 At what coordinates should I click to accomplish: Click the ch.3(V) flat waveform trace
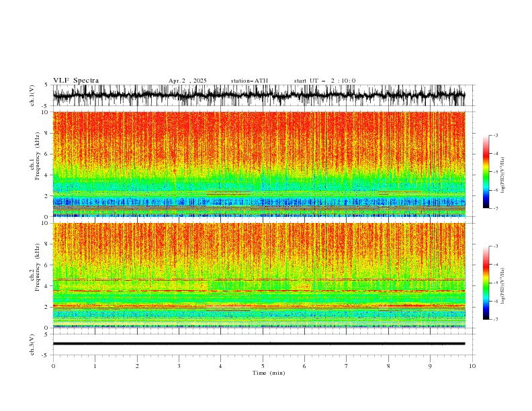click(x=259, y=344)
